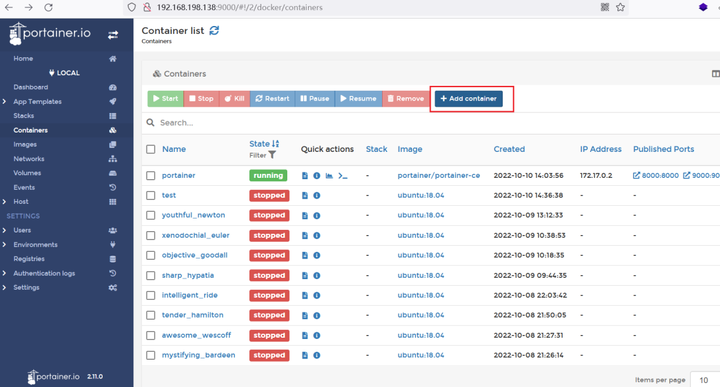Bookmark the page with the star icon

point(620,7)
